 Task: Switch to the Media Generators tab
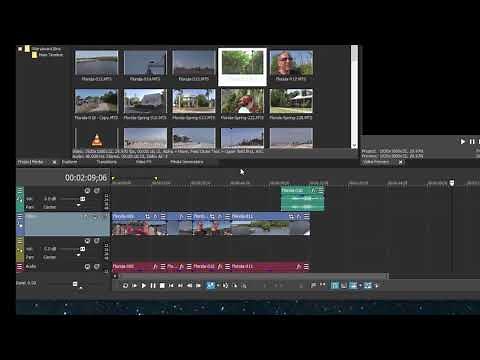point(187,162)
